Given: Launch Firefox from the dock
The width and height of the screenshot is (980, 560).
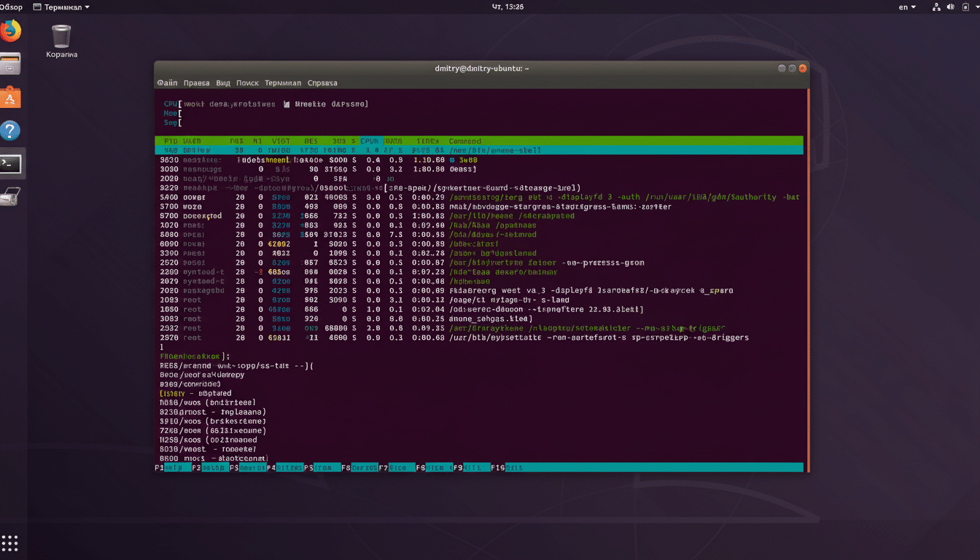Looking at the screenshot, I should 11,32.
